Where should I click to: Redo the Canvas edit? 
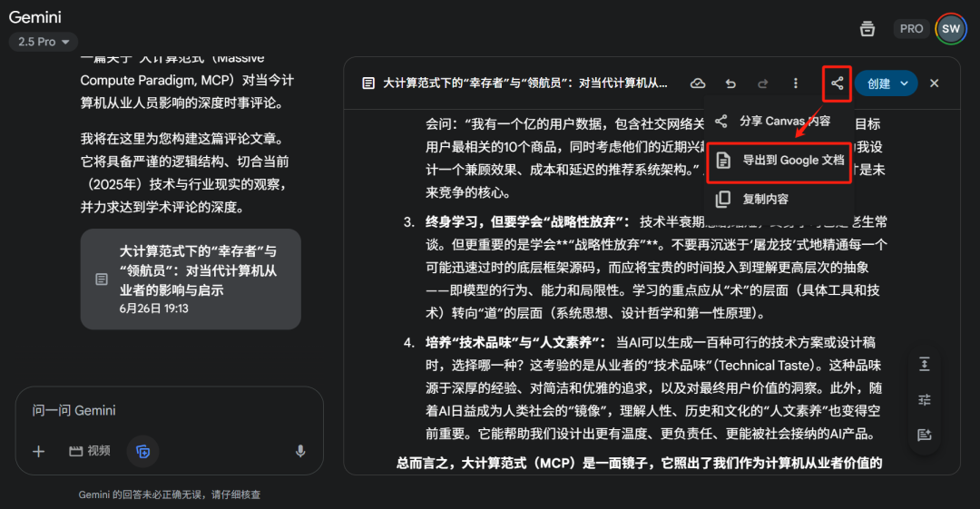[762, 83]
